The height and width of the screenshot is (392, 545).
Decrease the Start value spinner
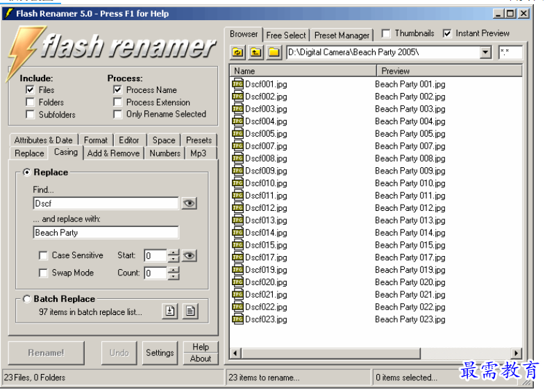pos(173,259)
